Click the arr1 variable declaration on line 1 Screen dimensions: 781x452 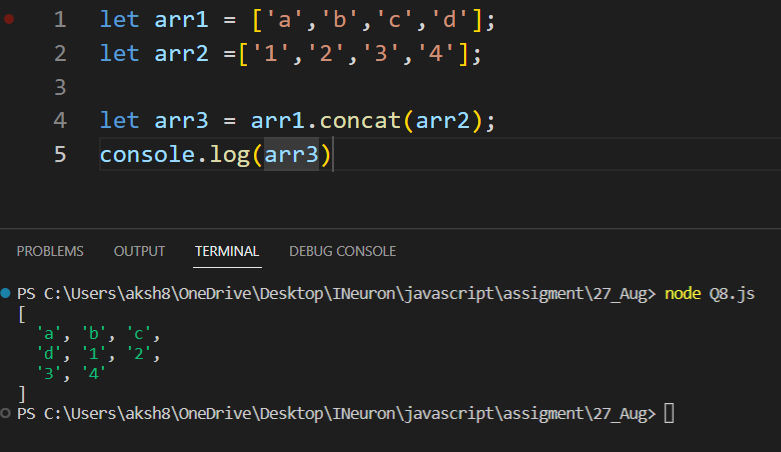click(x=181, y=20)
